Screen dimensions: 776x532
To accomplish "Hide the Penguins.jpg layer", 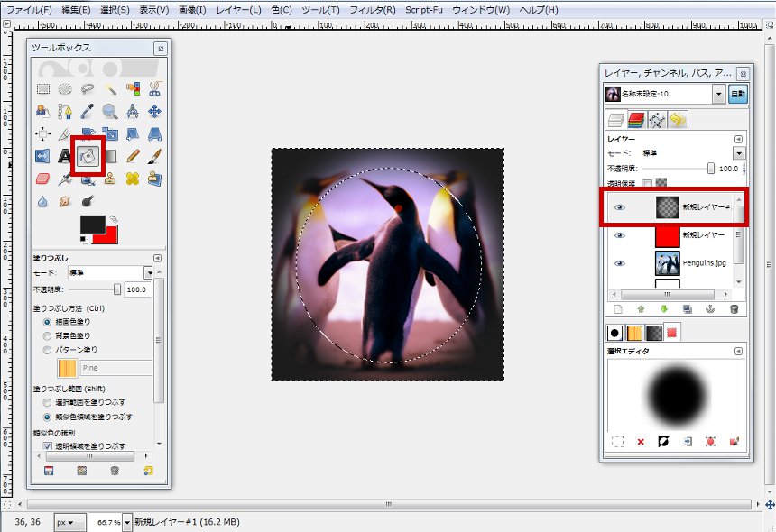I will coord(619,262).
